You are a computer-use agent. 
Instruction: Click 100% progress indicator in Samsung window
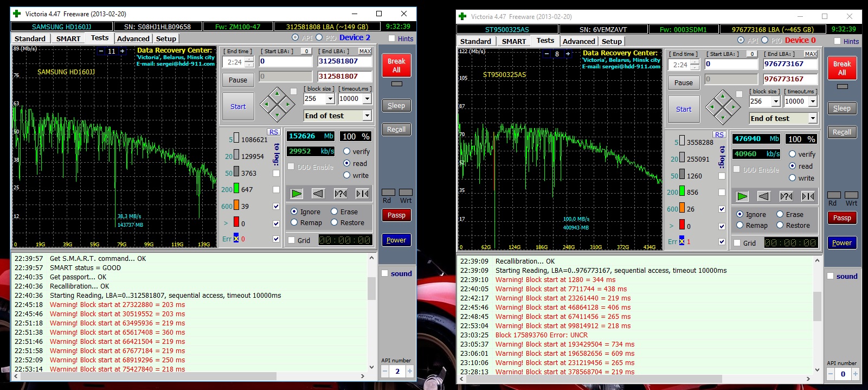click(x=356, y=136)
